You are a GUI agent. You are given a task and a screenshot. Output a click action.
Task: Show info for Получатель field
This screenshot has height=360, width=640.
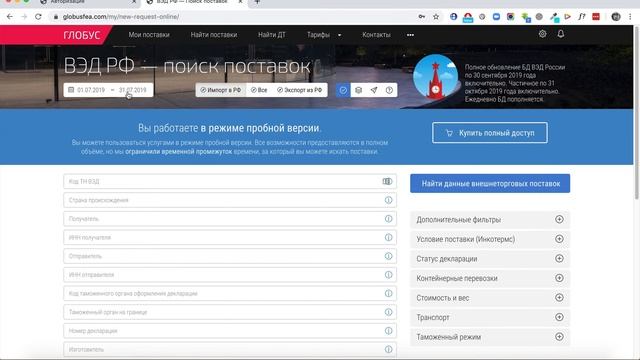coord(388,219)
